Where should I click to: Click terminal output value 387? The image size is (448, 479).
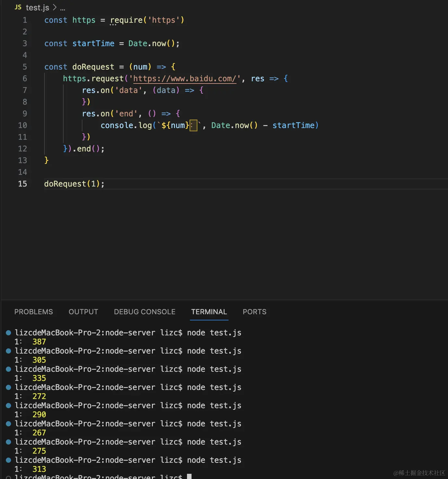coord(39,342)
